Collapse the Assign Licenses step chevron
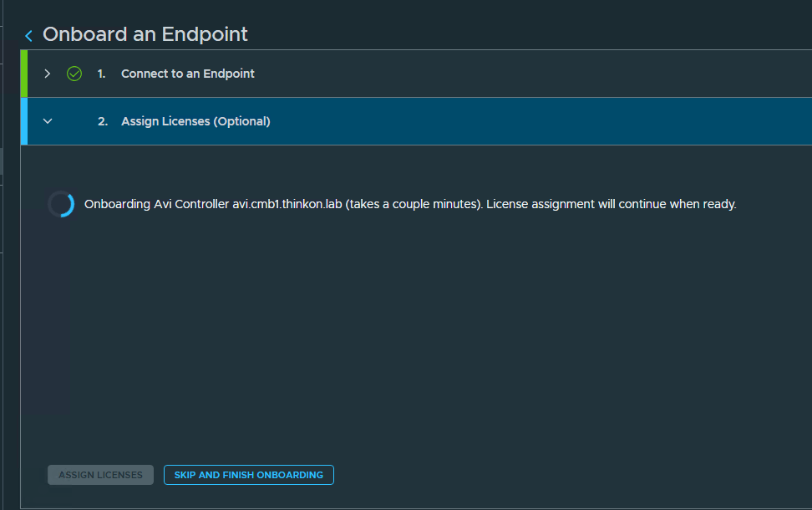 click(x=48, y=121)
